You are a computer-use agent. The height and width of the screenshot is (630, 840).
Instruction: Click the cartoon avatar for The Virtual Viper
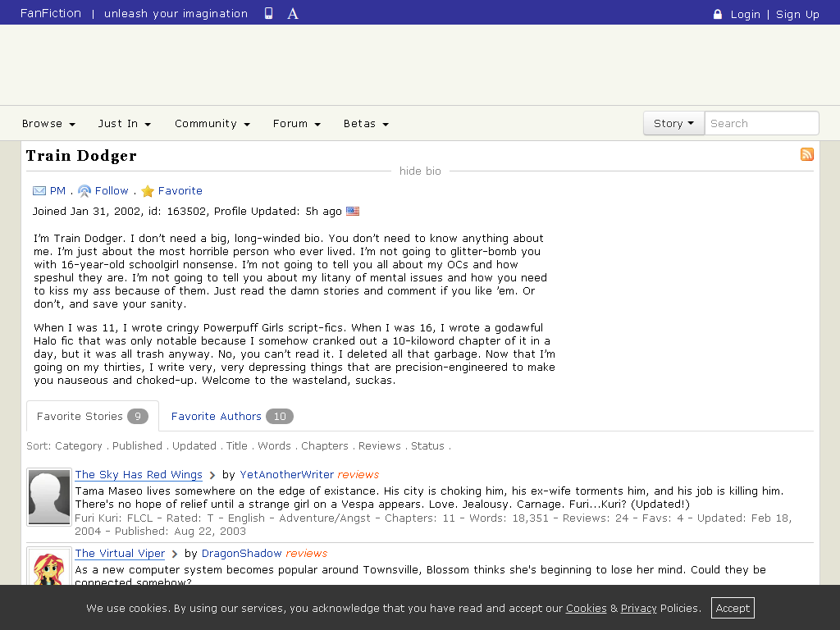(49, 567)
